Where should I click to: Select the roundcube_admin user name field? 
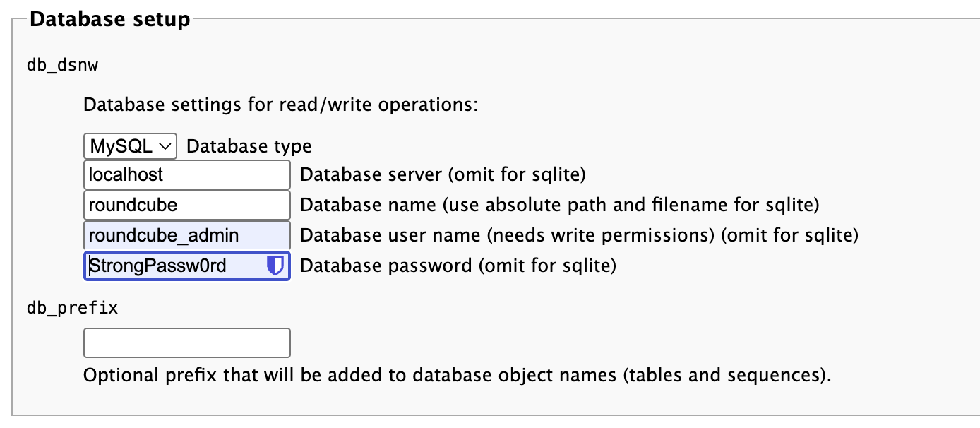pos(186,235)
